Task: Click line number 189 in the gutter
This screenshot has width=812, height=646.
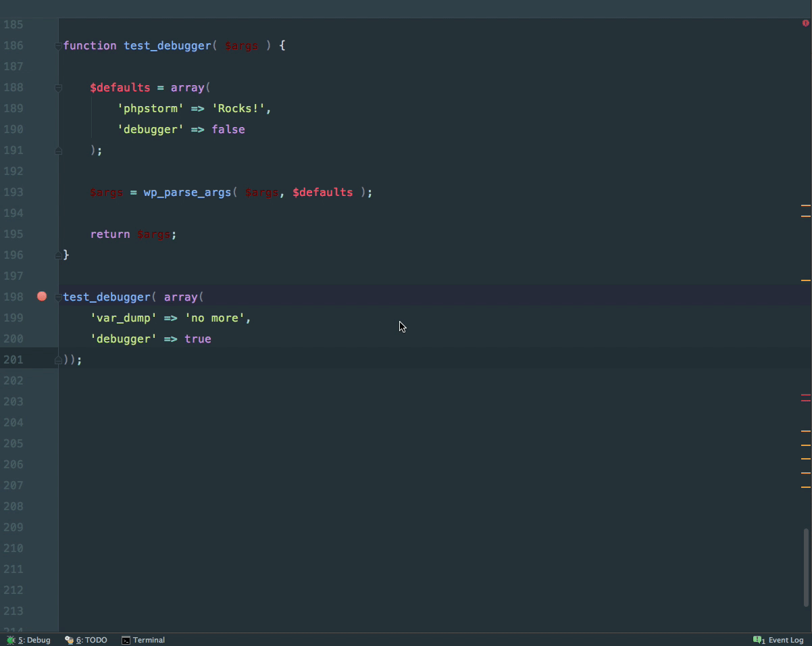Action: pos(14,108)
